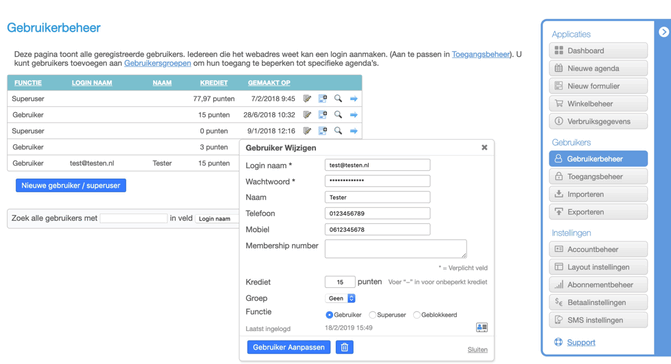Viewport: 671px width, 364px height.
Task: Open Importeren in sidebar
Action: pos(598,194)
